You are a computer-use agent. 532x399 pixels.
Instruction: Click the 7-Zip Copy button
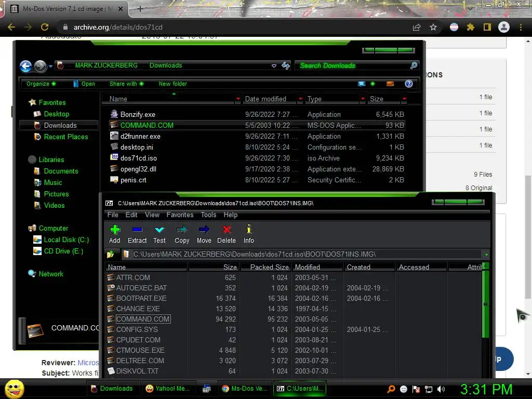(182, 234)
